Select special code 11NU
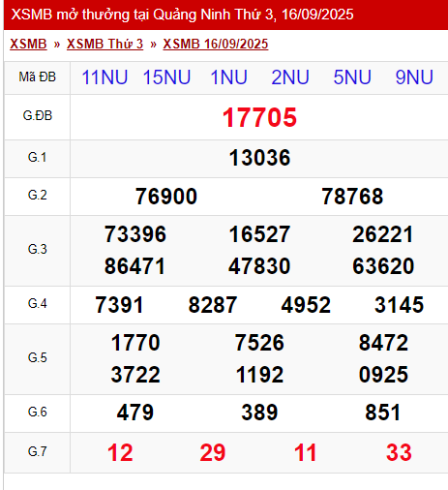 click(x=105, y=77)
